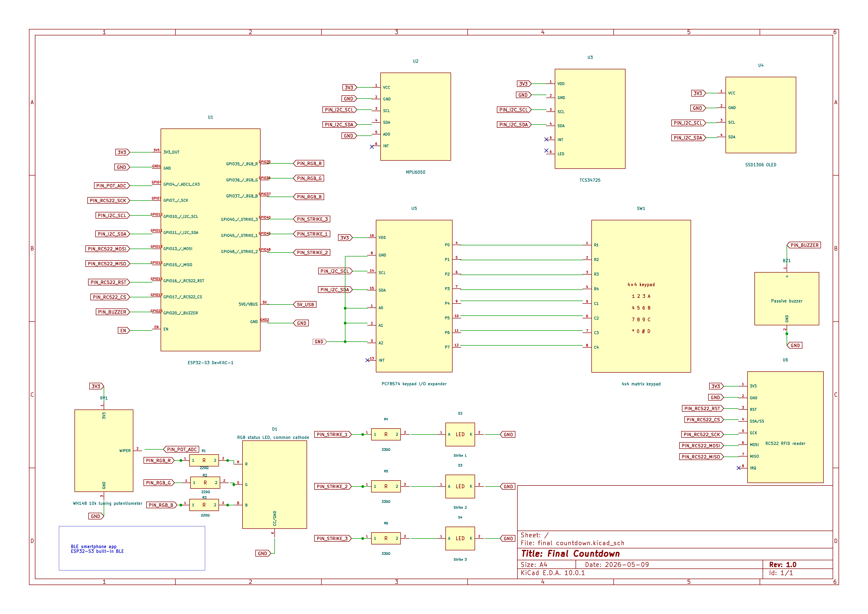Click the 'File: final countdown.kicad_sch' text
The image size is (868, 614).
coord(572,543)
